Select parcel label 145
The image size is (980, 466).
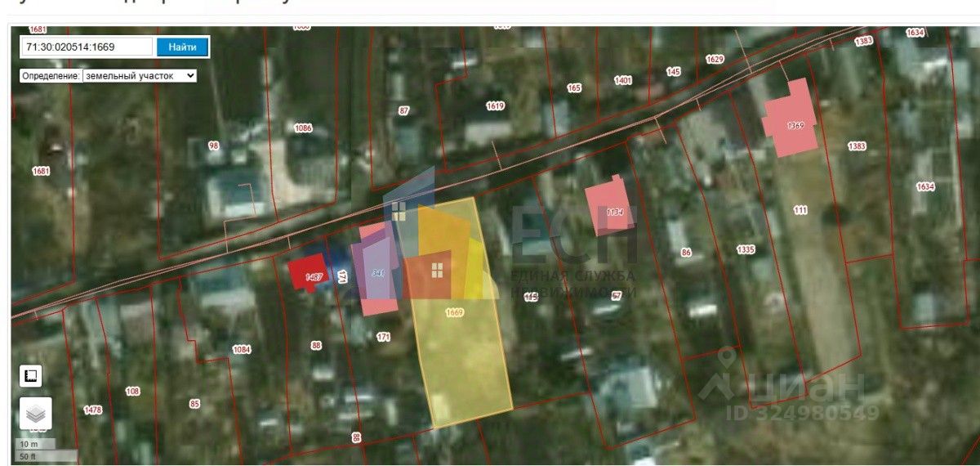pyautogui.click(x=673, y=72)
